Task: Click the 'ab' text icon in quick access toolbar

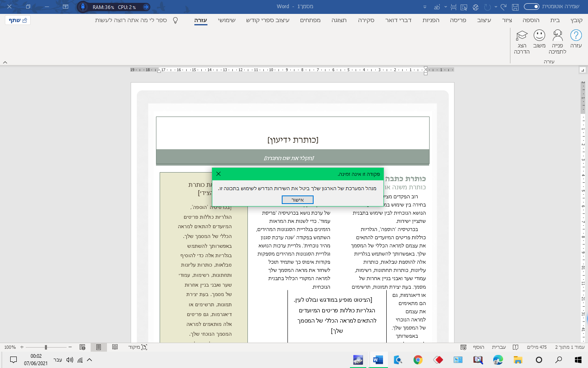Action: 437,7
